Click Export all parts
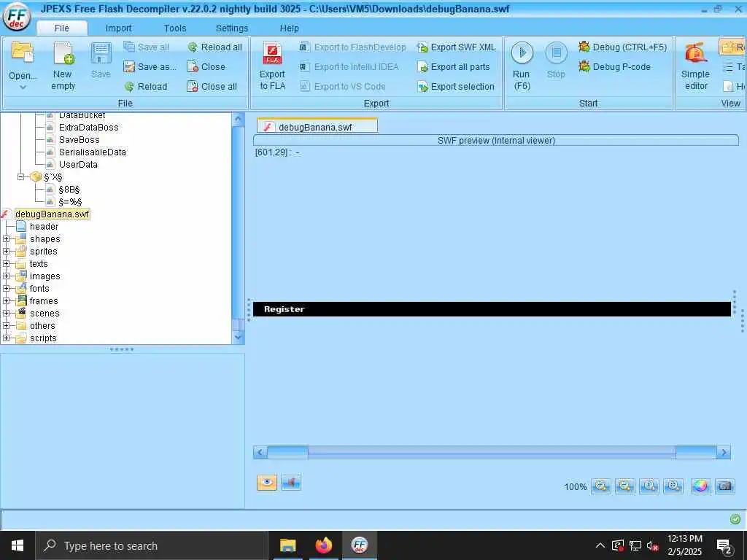This screenshot has width=747, height=560. point(454,66)
